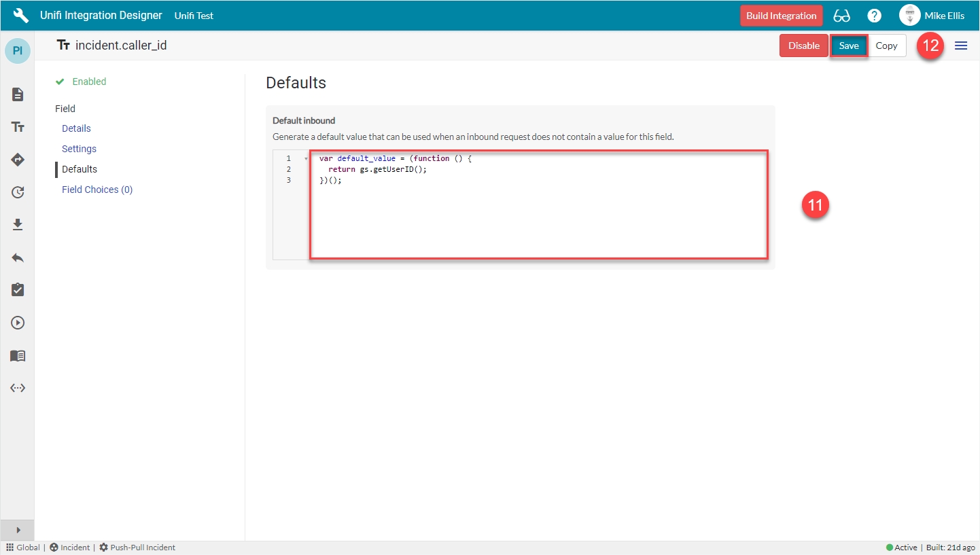Open the diamond arrow sidebar icon

18,160
